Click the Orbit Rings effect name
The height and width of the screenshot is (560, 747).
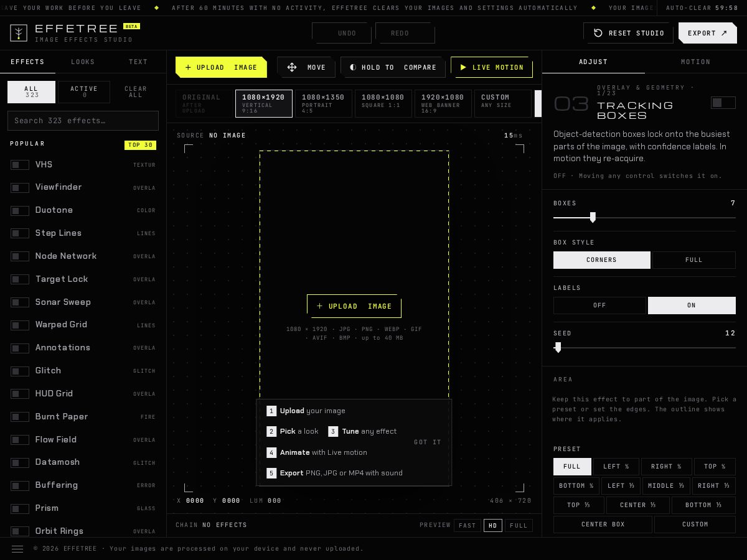pyautogui.click(x=59, y=531)
